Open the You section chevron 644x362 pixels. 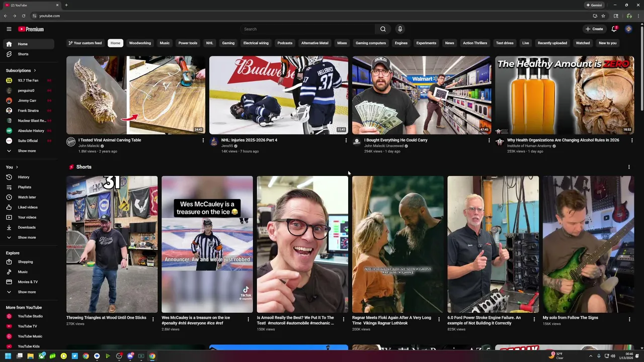click(x=17, y=167)
